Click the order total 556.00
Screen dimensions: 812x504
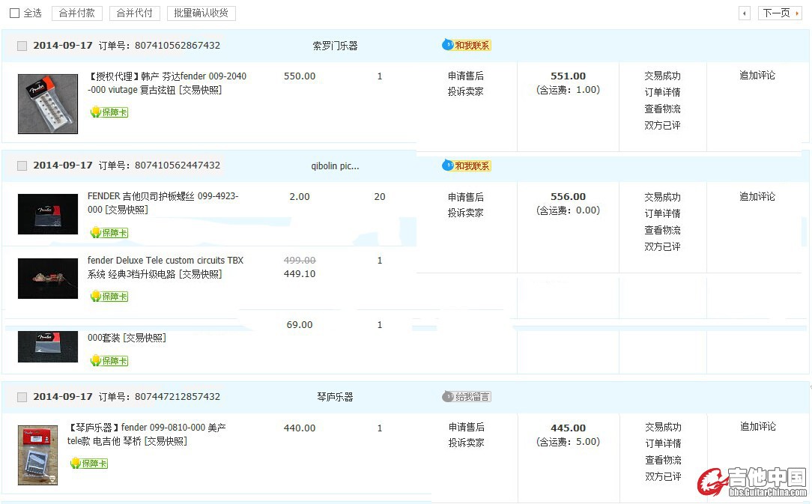click(568, 197)
